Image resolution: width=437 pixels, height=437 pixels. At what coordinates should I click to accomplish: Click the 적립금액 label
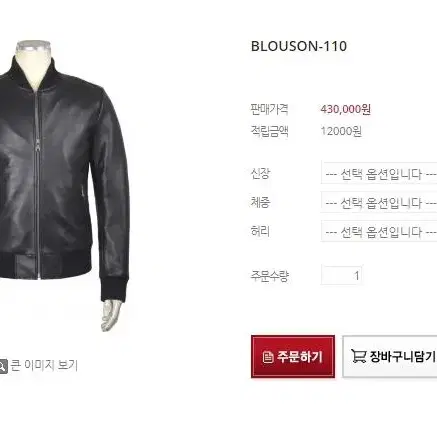pos(269,131)
